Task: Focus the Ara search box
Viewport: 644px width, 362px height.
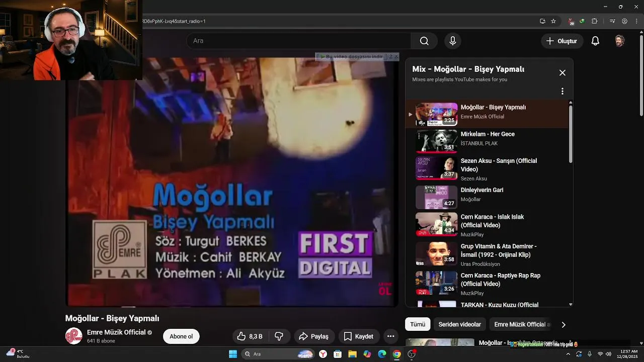Action: point(299,41)
